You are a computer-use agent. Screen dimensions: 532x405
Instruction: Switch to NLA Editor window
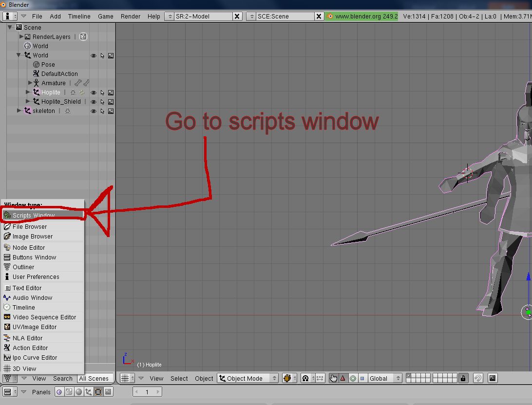coord(43,338)
